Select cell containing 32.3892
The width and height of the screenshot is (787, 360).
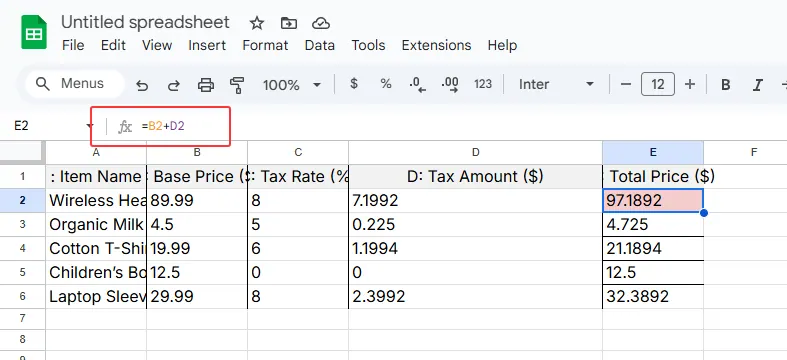pos(653,297)
